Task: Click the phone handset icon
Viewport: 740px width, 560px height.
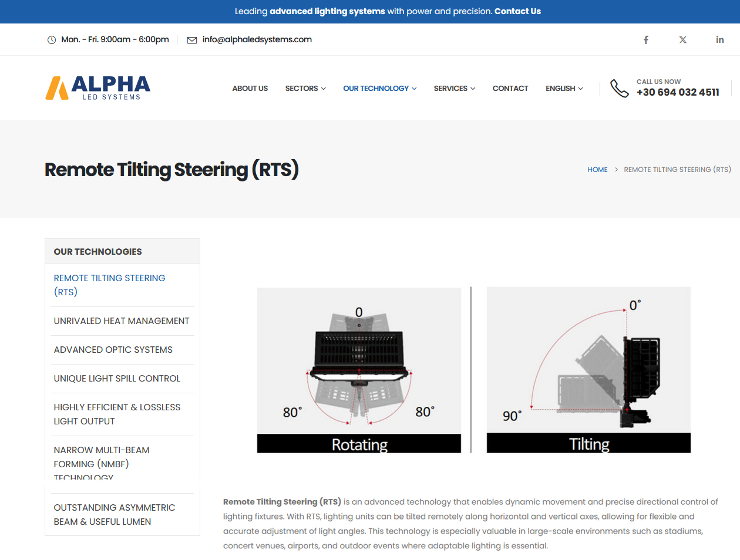Action: click(619, 88)
